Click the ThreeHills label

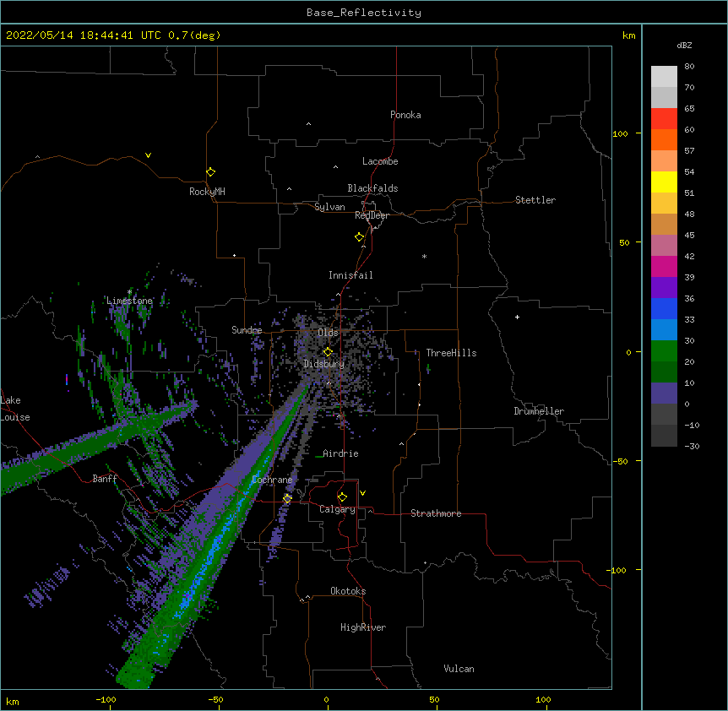pos(451,353)
